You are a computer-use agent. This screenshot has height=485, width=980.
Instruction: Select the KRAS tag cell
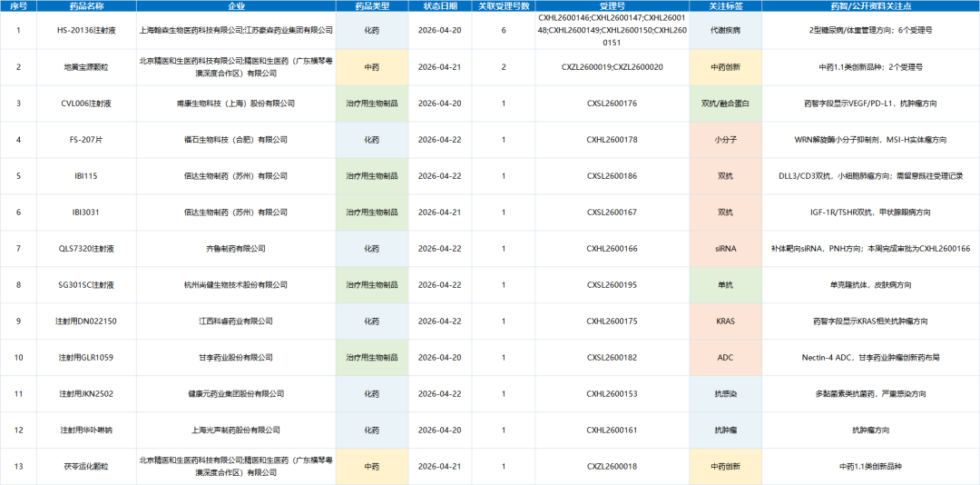point(725,321)
